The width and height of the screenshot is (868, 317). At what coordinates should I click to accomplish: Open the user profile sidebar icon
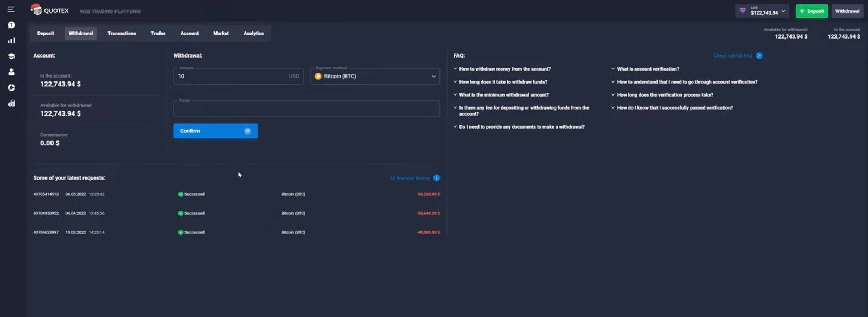coord(11,72)
